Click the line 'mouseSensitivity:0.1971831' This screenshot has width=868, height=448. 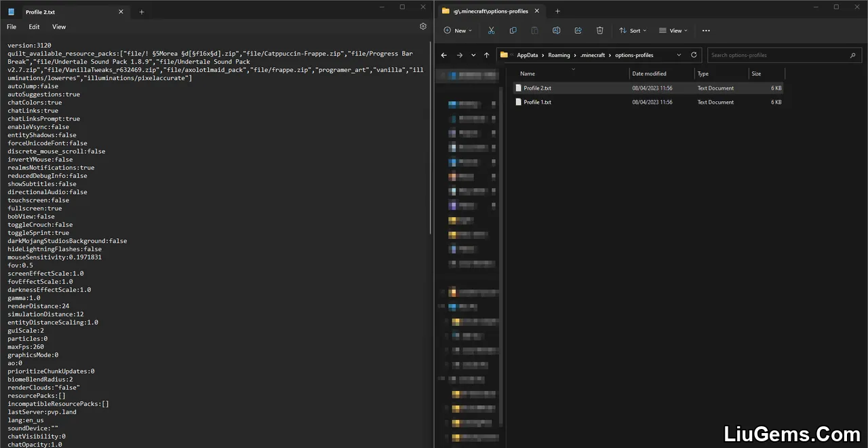55,257
